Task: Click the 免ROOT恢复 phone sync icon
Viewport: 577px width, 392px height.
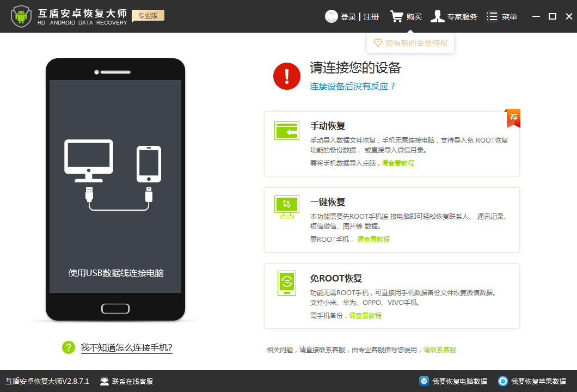Action: (287, 283)
